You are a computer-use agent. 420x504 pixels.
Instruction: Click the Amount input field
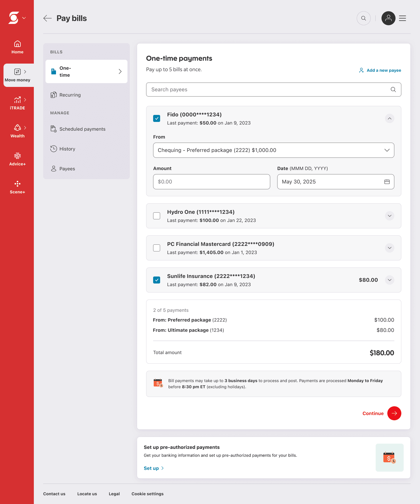[211, 182]
